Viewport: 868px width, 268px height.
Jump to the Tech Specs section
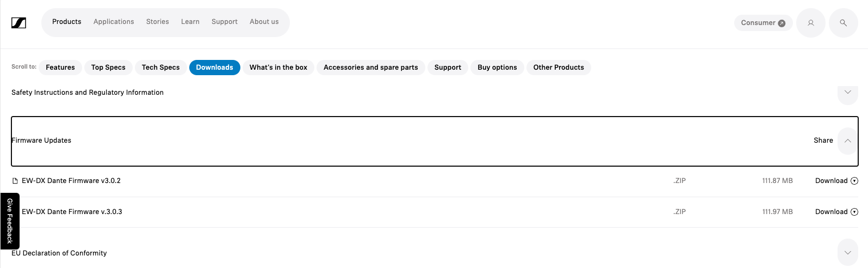point(160,68)
